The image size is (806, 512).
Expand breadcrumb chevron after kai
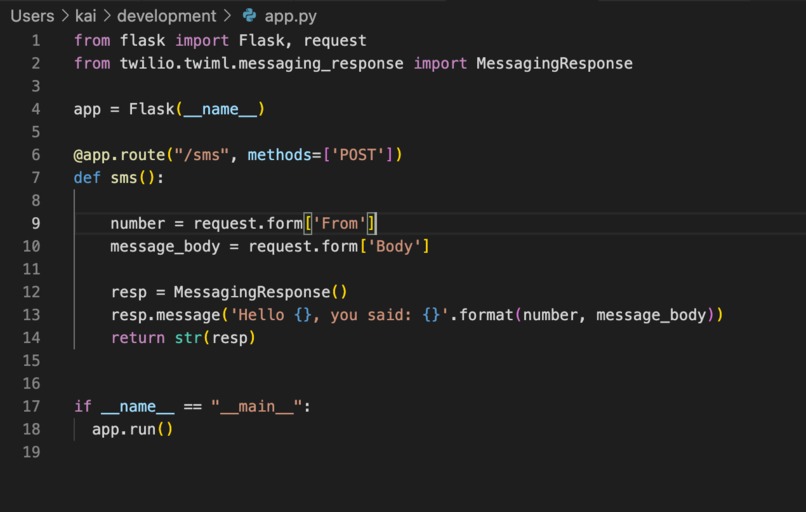107,16
